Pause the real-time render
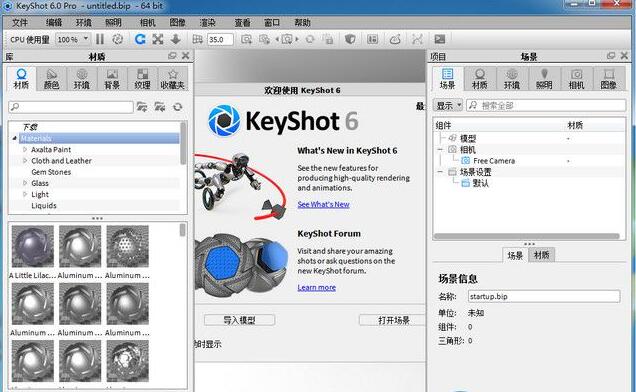 tap(100, 39)
